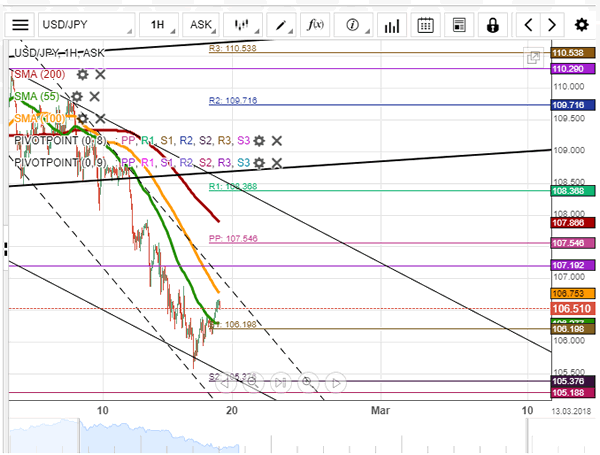600x455 pixels.
Task: Click the info icon in toolbar
Action: pos(353,24)
